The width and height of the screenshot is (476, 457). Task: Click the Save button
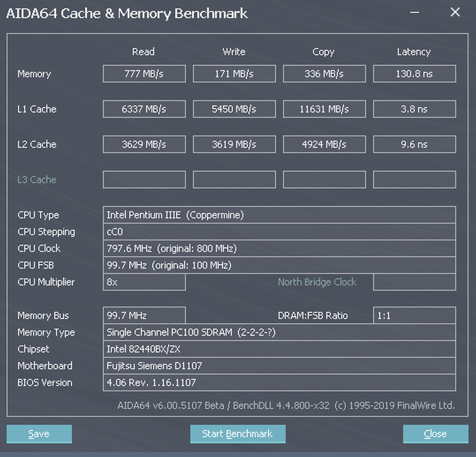39,434
